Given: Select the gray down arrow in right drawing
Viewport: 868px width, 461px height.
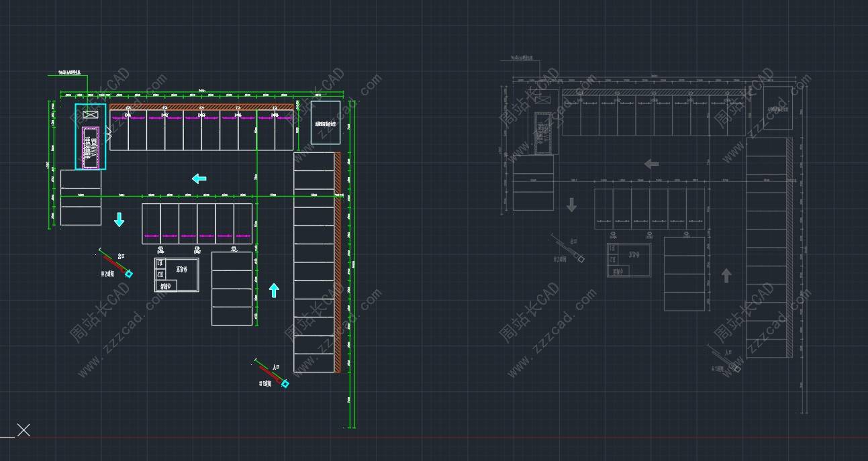Looking at the screenshot, I should (x=571, y=205).
